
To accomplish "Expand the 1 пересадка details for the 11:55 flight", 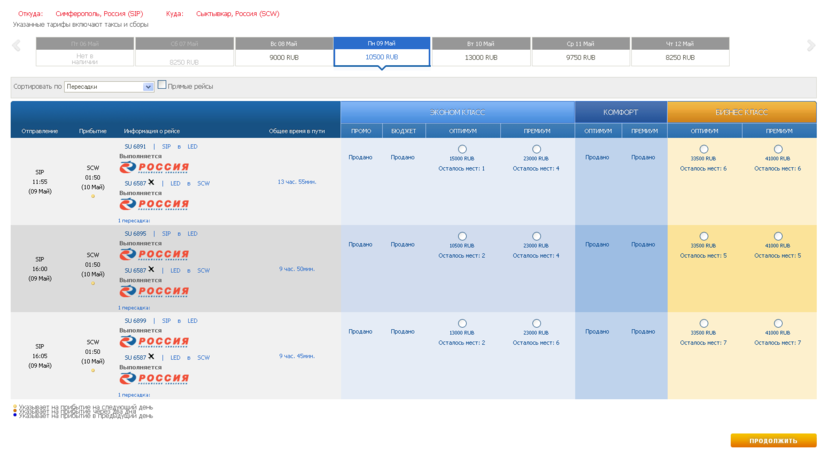I will pos(134,221).
